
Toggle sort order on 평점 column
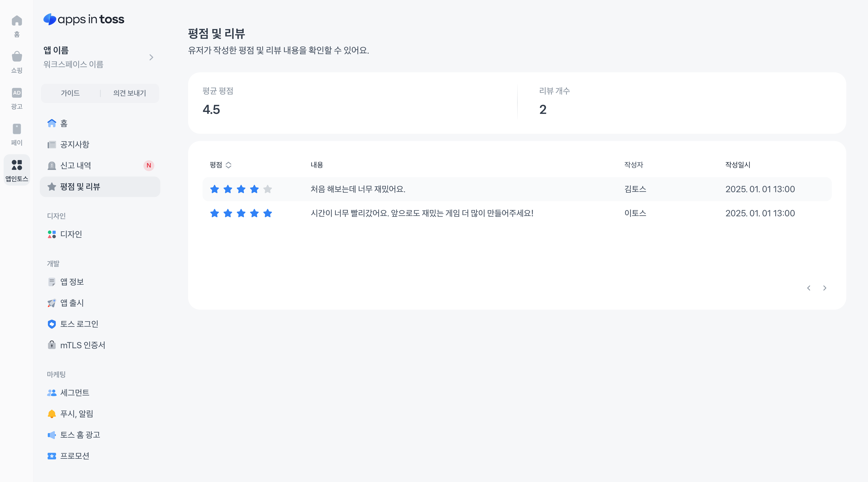coord(228,165)
